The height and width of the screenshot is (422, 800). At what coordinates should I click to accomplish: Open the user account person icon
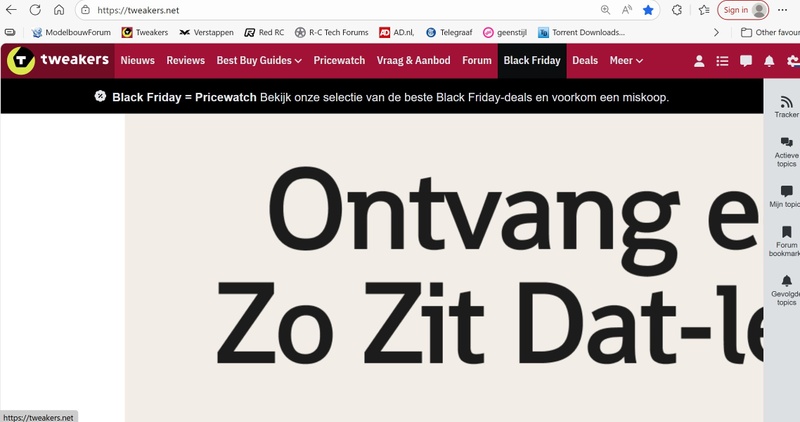coord(699,61)
